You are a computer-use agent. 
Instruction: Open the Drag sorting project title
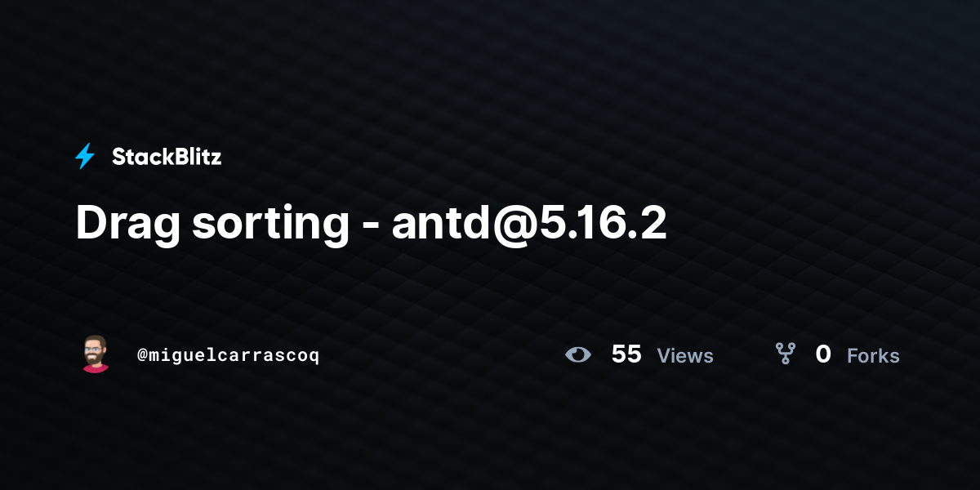(x=372, y=224)
